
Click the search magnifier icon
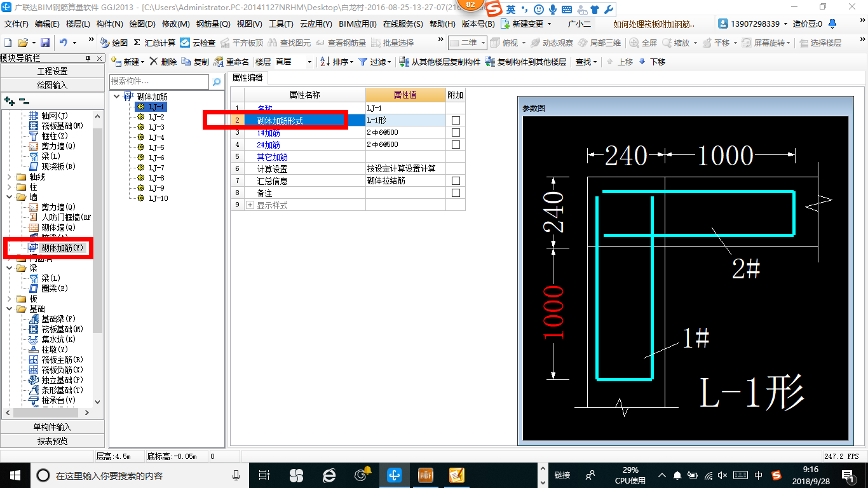[217, 82]
